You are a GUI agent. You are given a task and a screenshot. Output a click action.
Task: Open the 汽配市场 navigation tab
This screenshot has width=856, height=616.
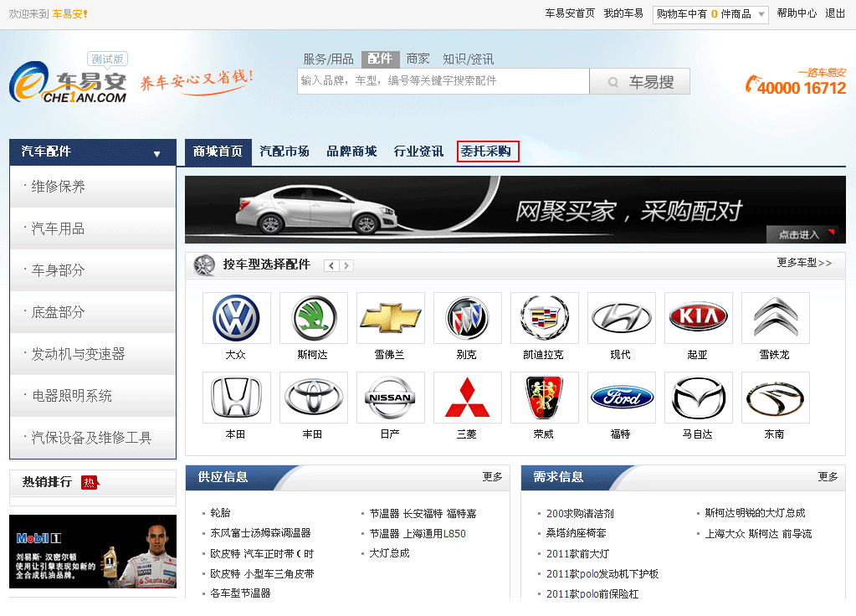(284, 151)
